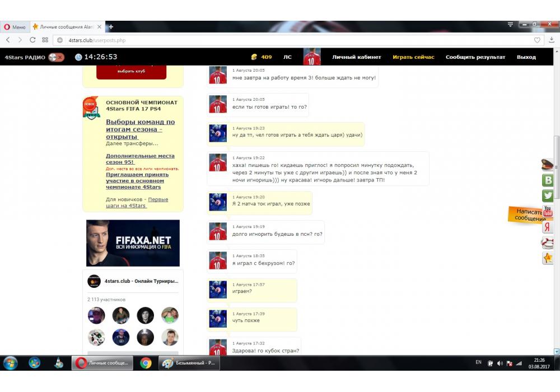Open link Выборы команд по итогам сезона
The image size is (560, 392).
pos(141,129)
